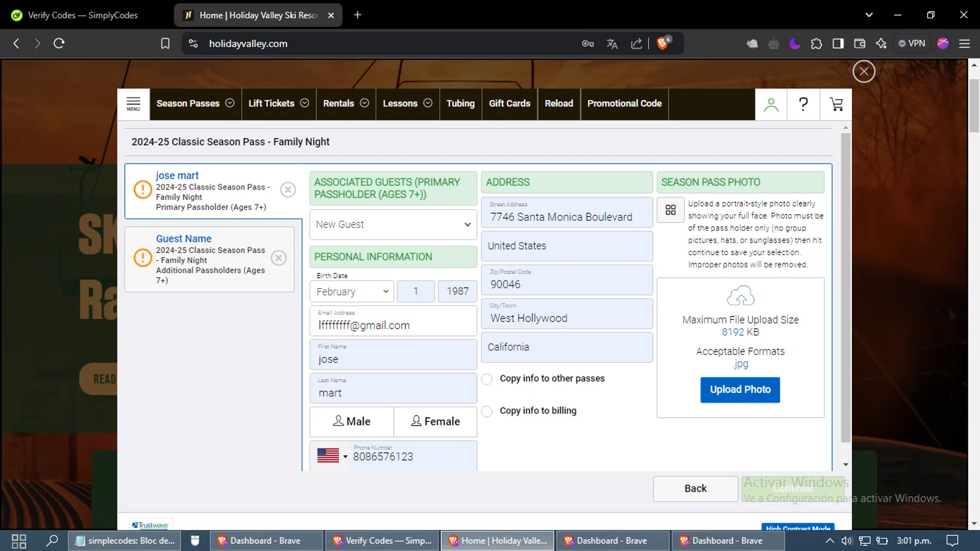Viewport: 980px width, 551px height.
Task: Open a new browser tab with plus
Action: (357, 14)
